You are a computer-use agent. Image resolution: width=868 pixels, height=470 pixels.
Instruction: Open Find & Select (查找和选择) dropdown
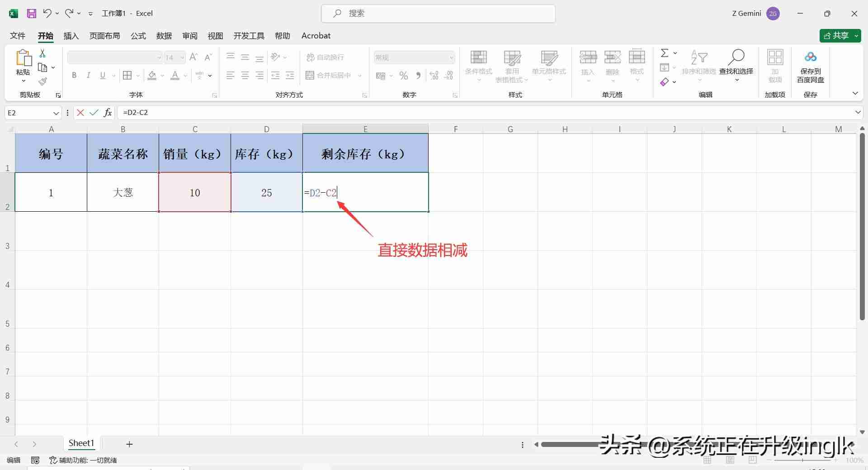pos(736,66)
